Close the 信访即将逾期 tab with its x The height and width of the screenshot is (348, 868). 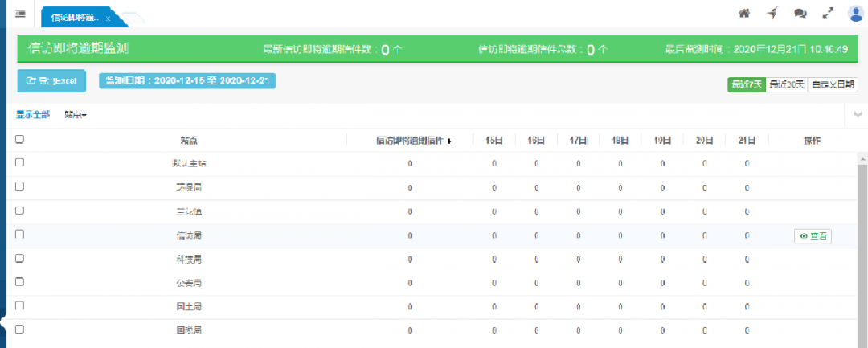[x=108, y=18]
